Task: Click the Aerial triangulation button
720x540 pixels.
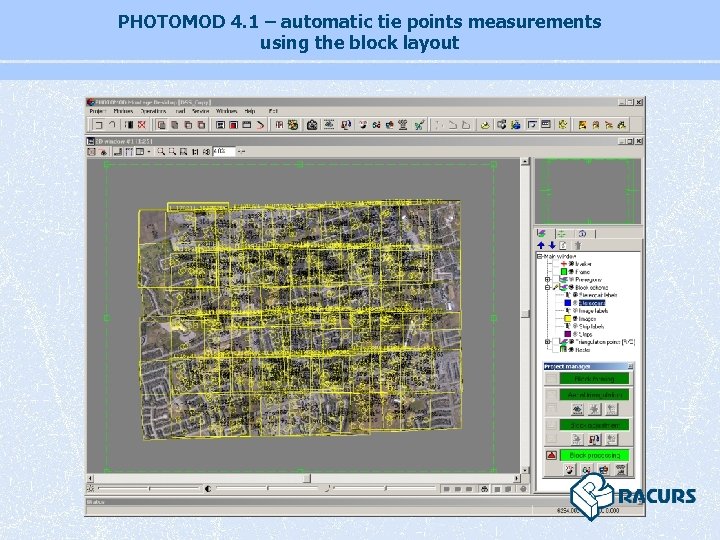Action: pyautogui.click(x=594, y=395)
